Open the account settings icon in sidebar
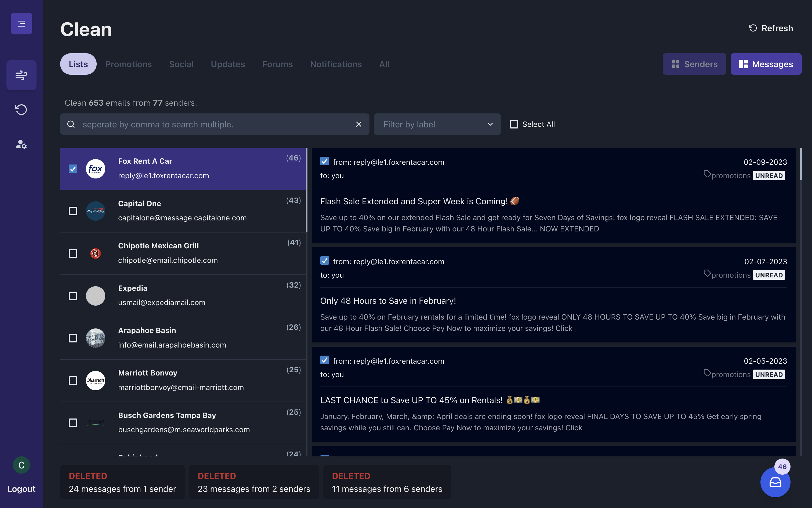 tap(21, 145)
